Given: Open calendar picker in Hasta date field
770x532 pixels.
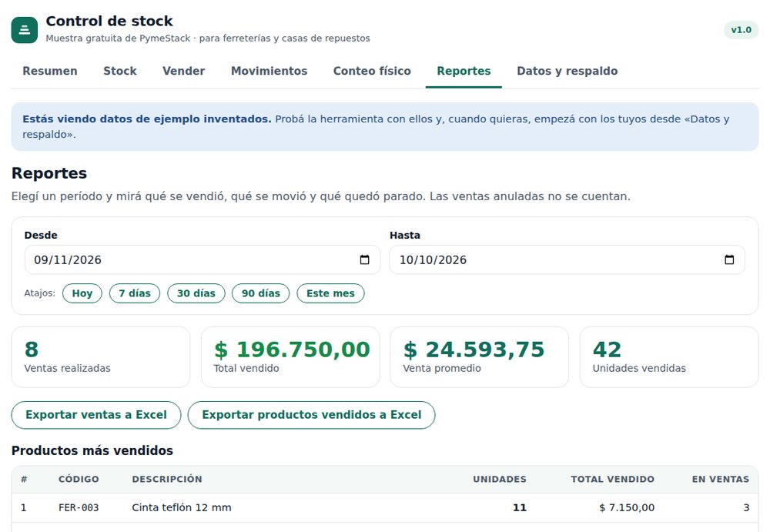Looking at the screenshot, I should click(x=729, y=259).
